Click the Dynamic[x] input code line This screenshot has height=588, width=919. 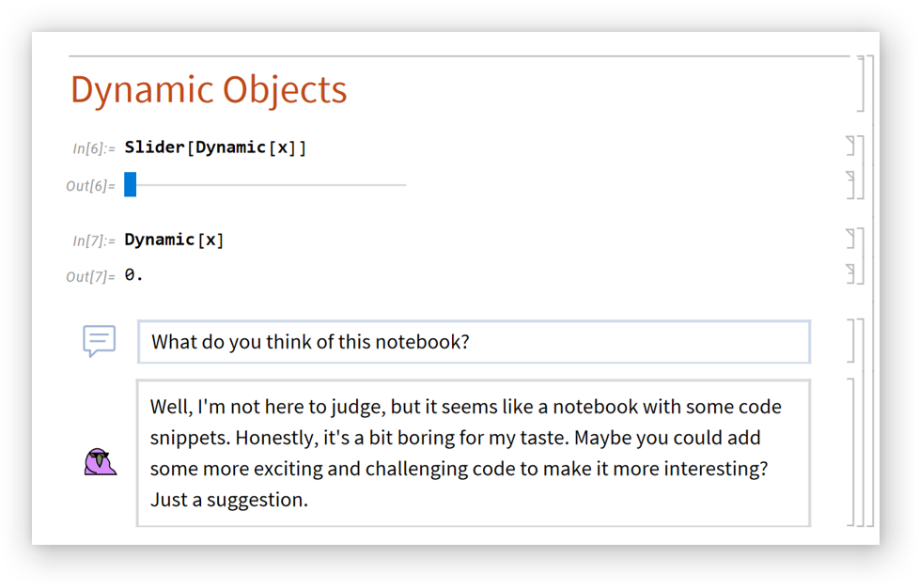(174, 240)
